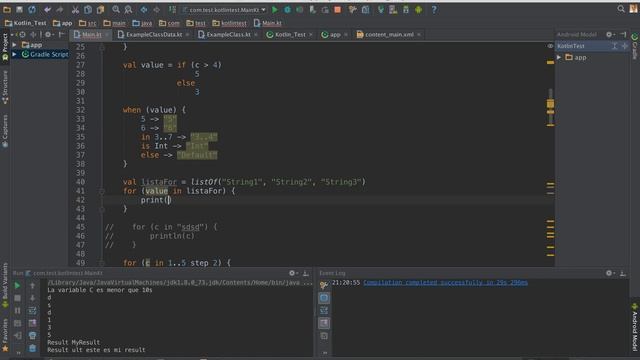Image resolution: width=640 pixels, height=360 pixels.
Task: Click the Paste icon in toolbar
Action: pyautogui.click(x=100, y=9)
